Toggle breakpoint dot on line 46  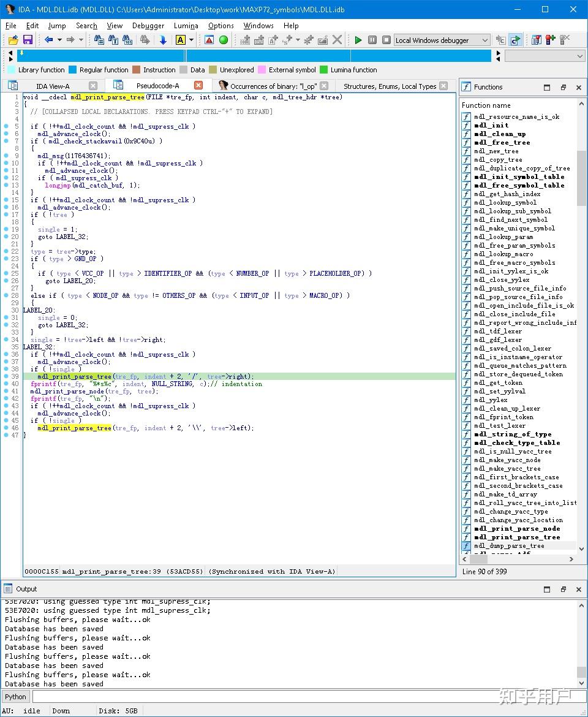[5, 428]
